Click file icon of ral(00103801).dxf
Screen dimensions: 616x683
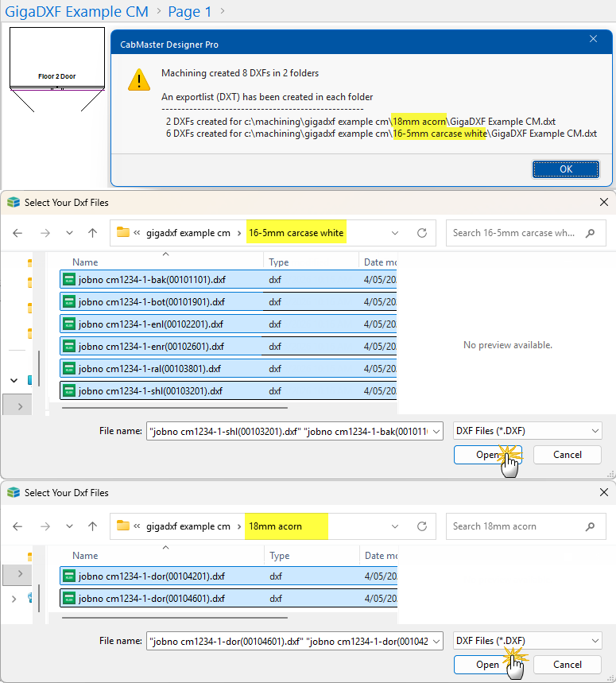[x=69, y=368]
